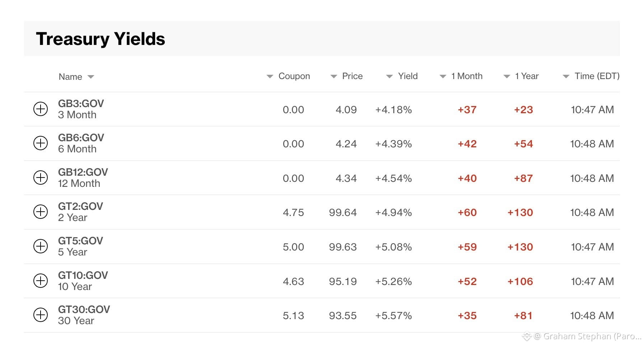
Task: Open GT10:GOV ticker page
Action: pos(83,275)
